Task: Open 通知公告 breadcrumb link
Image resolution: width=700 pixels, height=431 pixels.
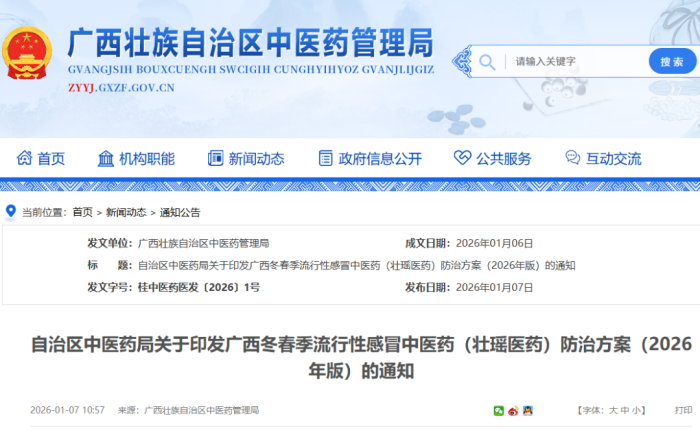Action: tap(180, 212)
